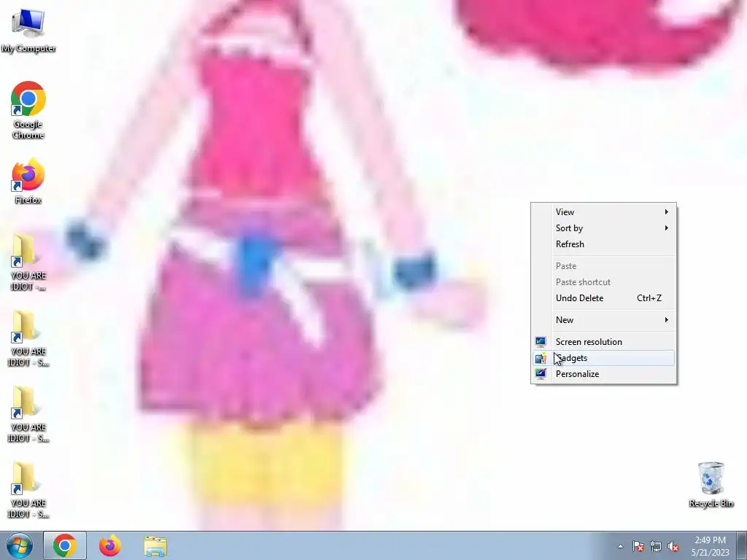
Task: Select the Google Chrome desktop shortcut
Action: coord(28,110)
